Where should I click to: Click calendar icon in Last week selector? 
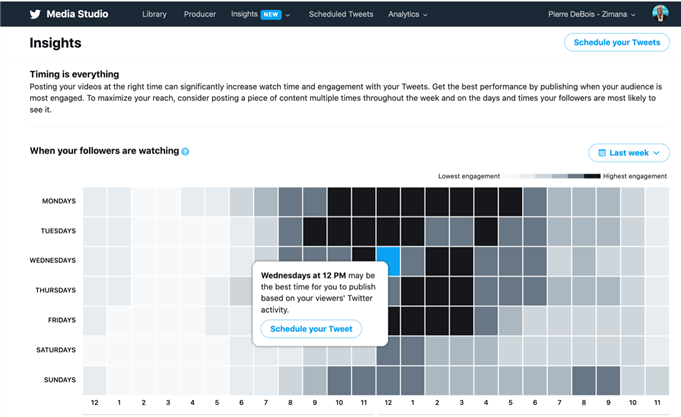601,153
